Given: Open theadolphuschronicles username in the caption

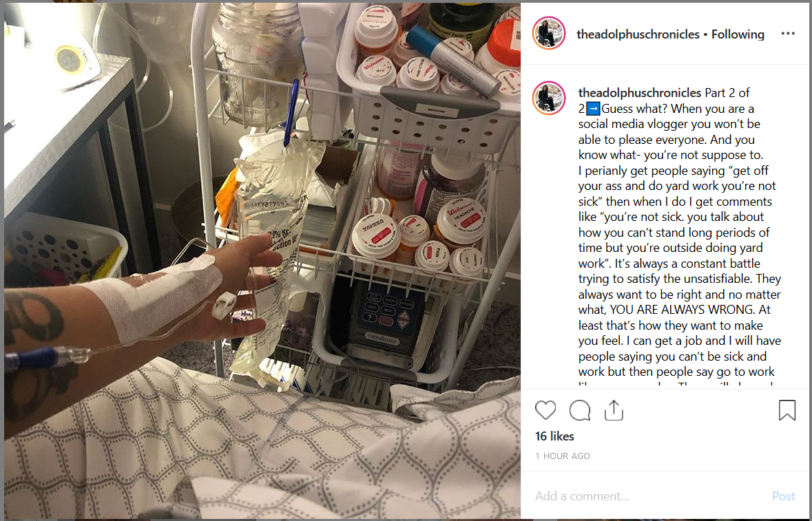Looking at the screenshot, I should pyautogui.click(x=640, y=93).
